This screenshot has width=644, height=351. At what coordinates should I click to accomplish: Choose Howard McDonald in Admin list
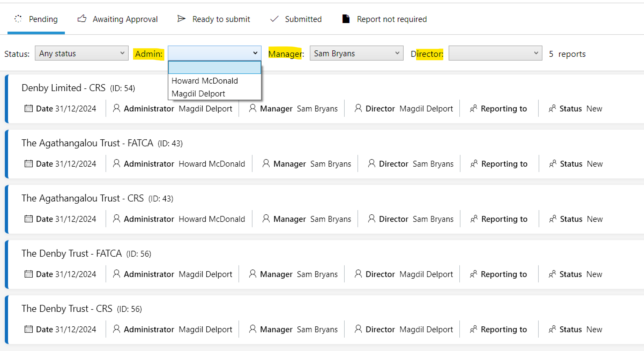215,81
